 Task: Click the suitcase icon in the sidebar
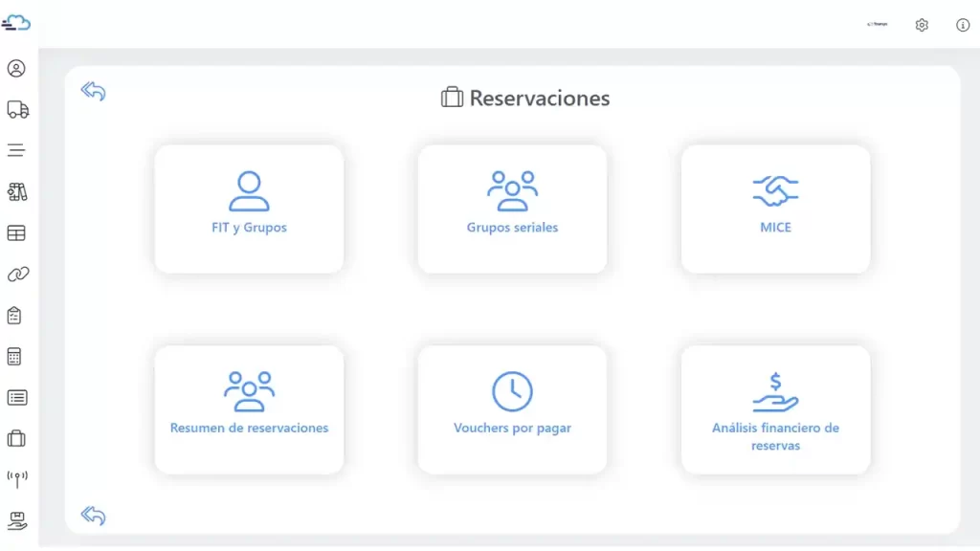pyautogui.click(x=16, y=439)
